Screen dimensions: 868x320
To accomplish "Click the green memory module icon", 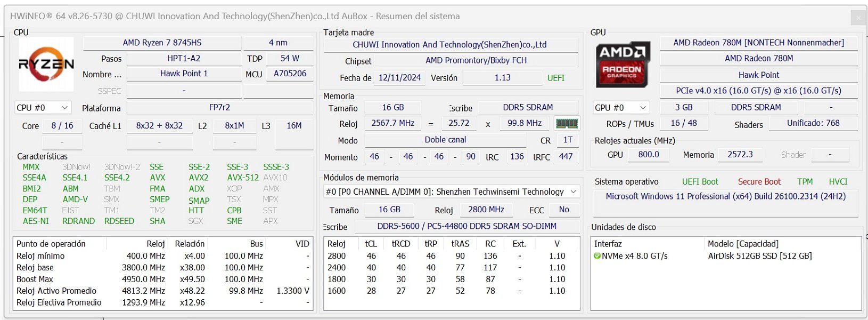I will 567,124.
